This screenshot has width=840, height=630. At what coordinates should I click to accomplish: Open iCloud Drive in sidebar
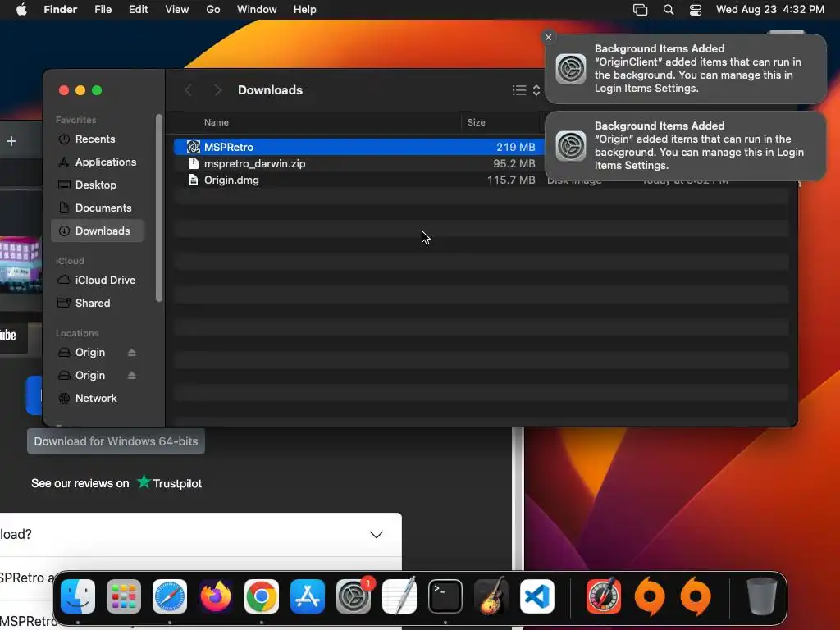tap(98, 281)
